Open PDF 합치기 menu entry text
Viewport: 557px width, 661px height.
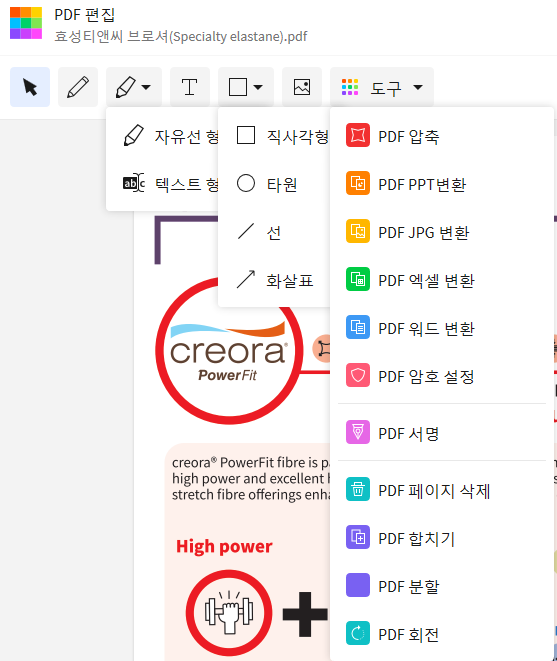(417, 539)
